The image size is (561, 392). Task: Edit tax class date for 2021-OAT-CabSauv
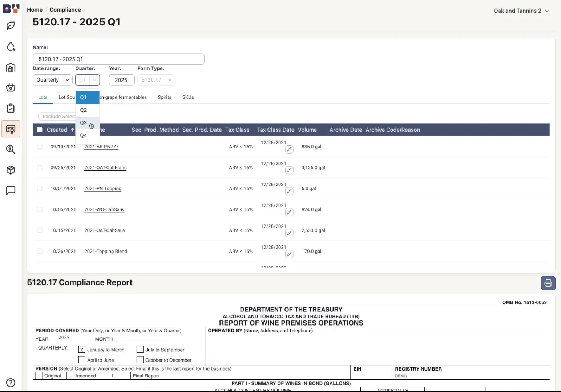coord(289,233)
